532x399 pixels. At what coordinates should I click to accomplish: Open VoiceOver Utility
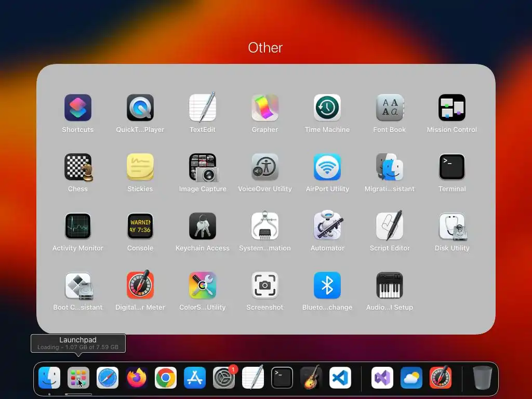coord(265,167)
